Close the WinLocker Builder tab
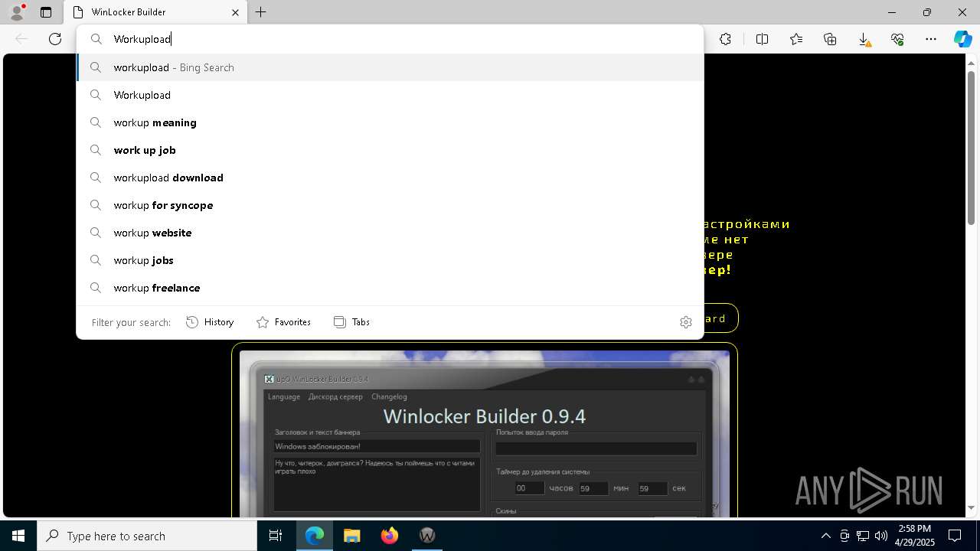 pyautogui.click(x=235, y=12)
